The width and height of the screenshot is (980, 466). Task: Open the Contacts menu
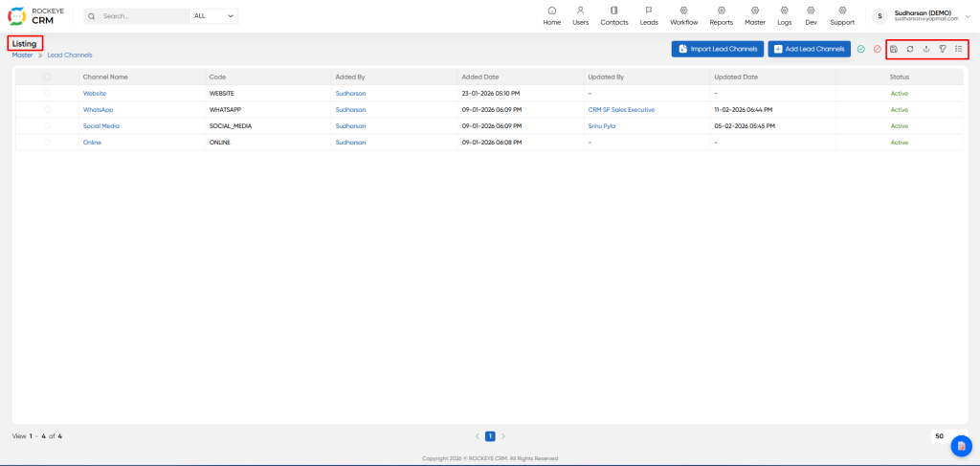pos(614,16)
